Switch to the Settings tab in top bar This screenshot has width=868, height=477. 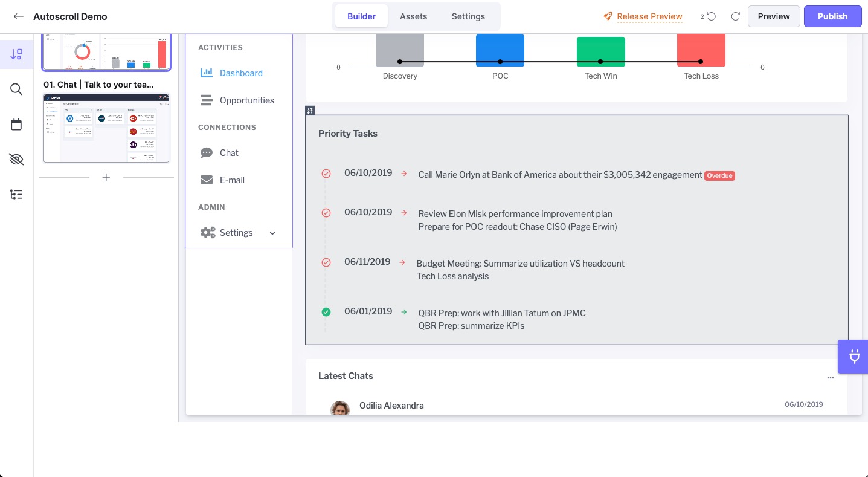point(468,16)
